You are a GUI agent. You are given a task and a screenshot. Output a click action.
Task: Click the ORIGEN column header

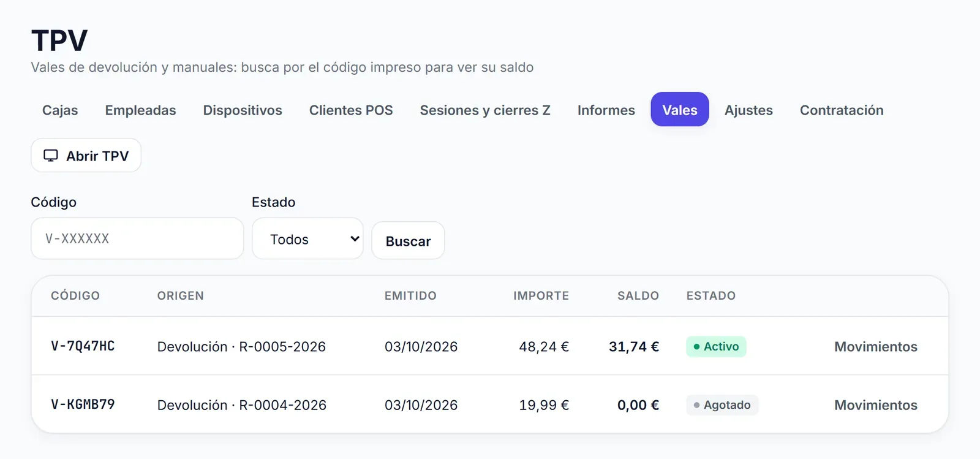pos(181,295)
